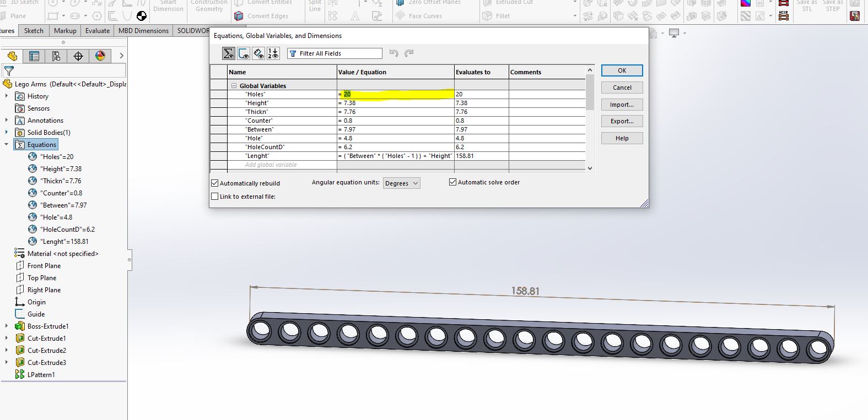This screenshot has width=868, height=420.
Task: Toggle the Automatically rebuild checkbox
Action: [x=215, y=183]
